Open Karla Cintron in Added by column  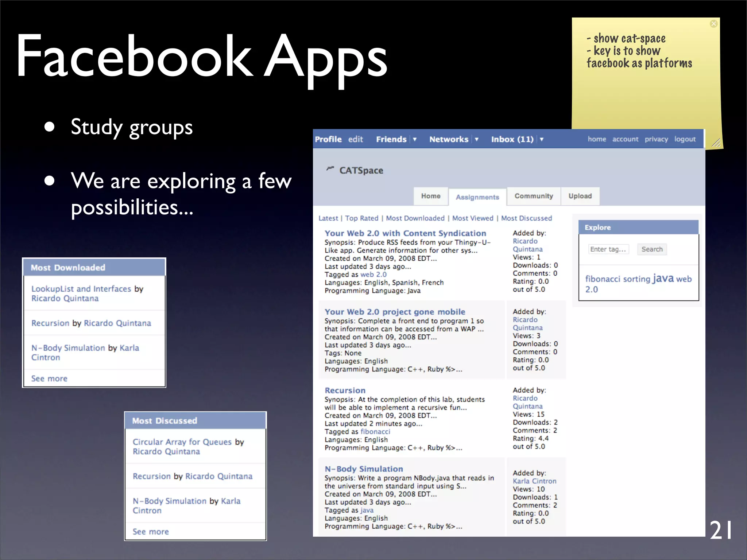click(534, 481)
